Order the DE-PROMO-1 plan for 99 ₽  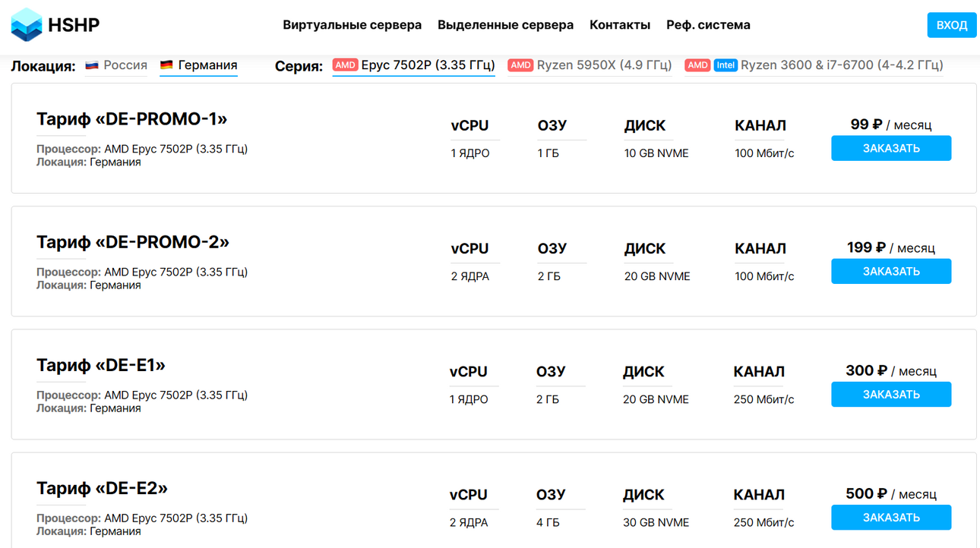point(891,148)
